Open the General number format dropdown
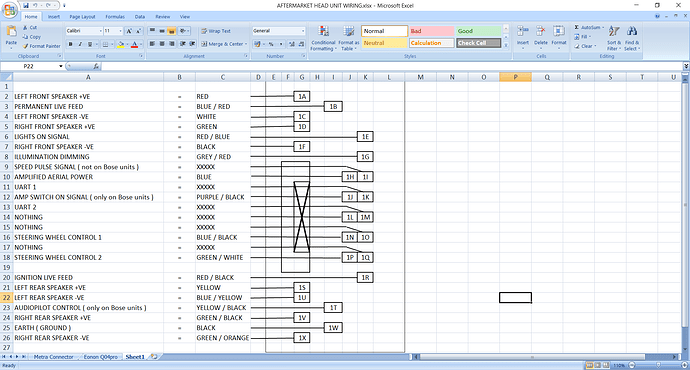 click(x=303, y=31)
